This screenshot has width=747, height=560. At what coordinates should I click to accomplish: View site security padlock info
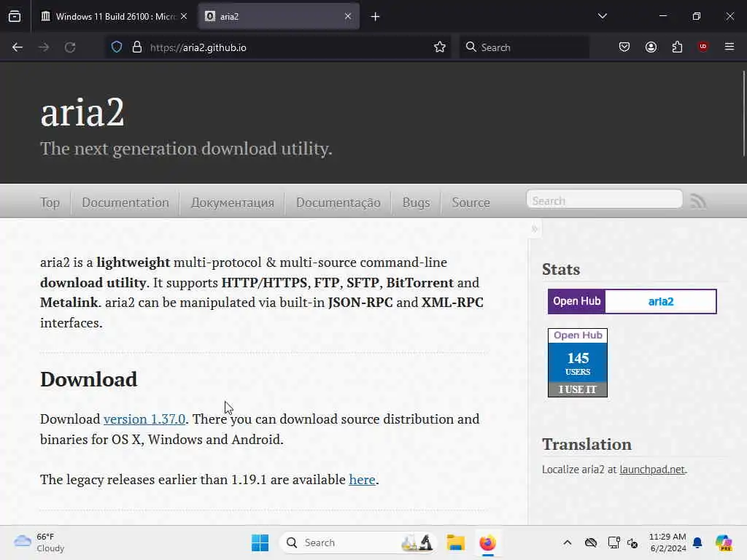tap(137, 47)
